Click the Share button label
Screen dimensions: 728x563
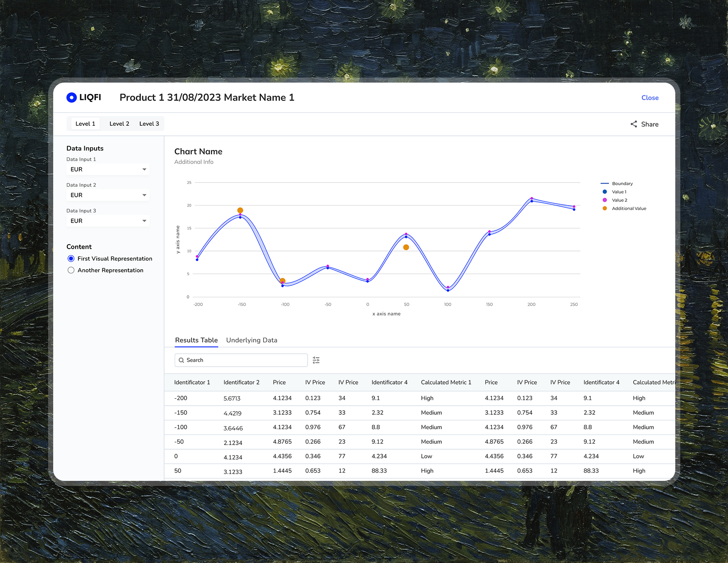(650, 124)
